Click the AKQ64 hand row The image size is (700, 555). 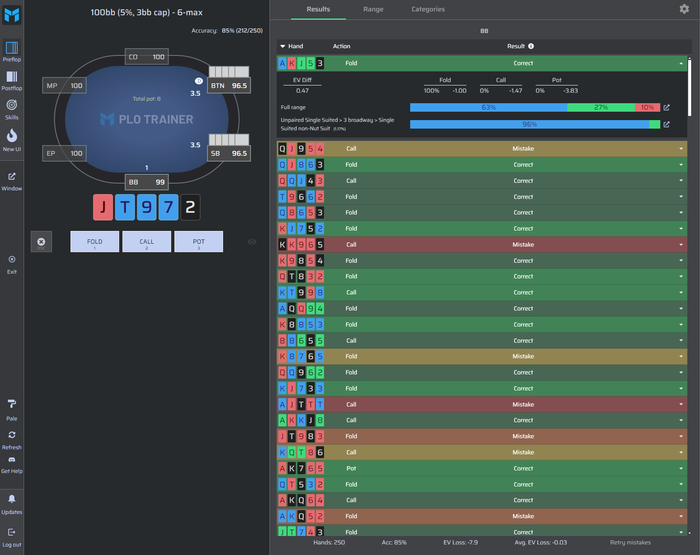point(482,500)
